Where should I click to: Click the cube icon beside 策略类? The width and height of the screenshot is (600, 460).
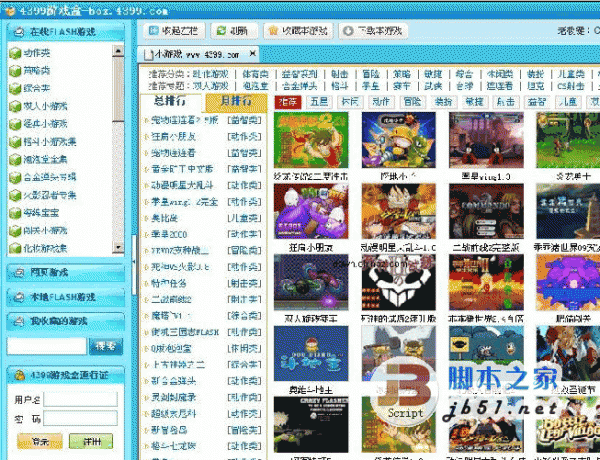click(15, 71)
